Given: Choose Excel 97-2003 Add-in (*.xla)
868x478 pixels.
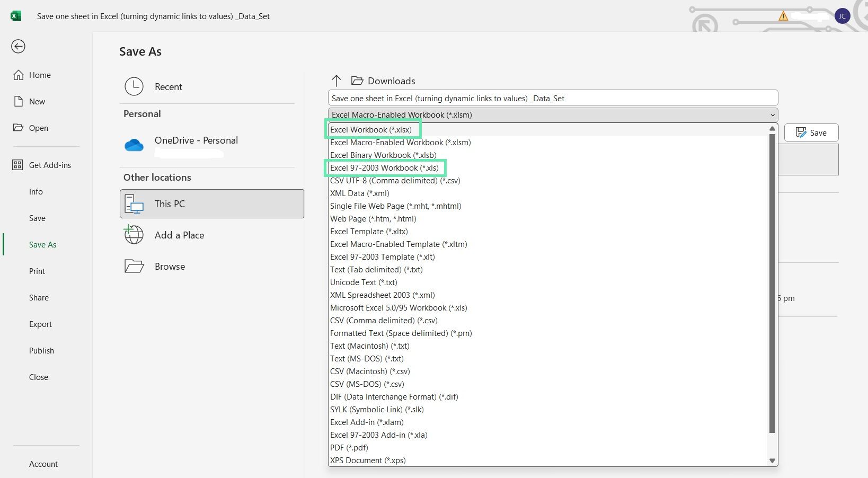Looking at the screenshot, I should 548,435.
